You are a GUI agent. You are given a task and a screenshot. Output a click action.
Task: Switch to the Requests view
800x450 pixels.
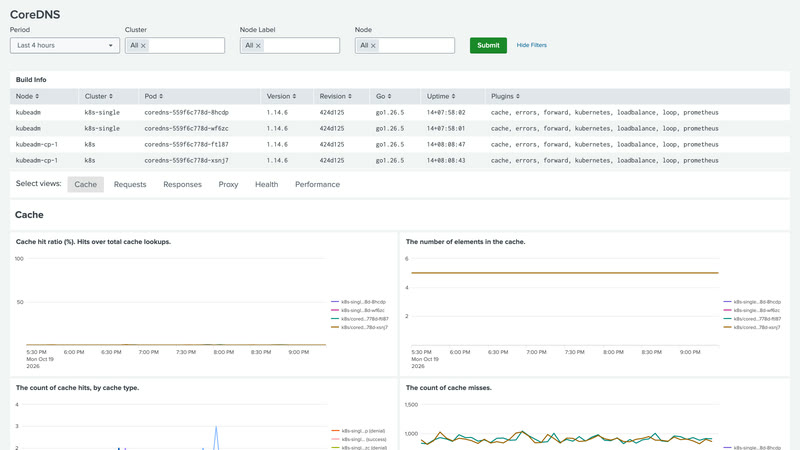(x=130, y=184)
